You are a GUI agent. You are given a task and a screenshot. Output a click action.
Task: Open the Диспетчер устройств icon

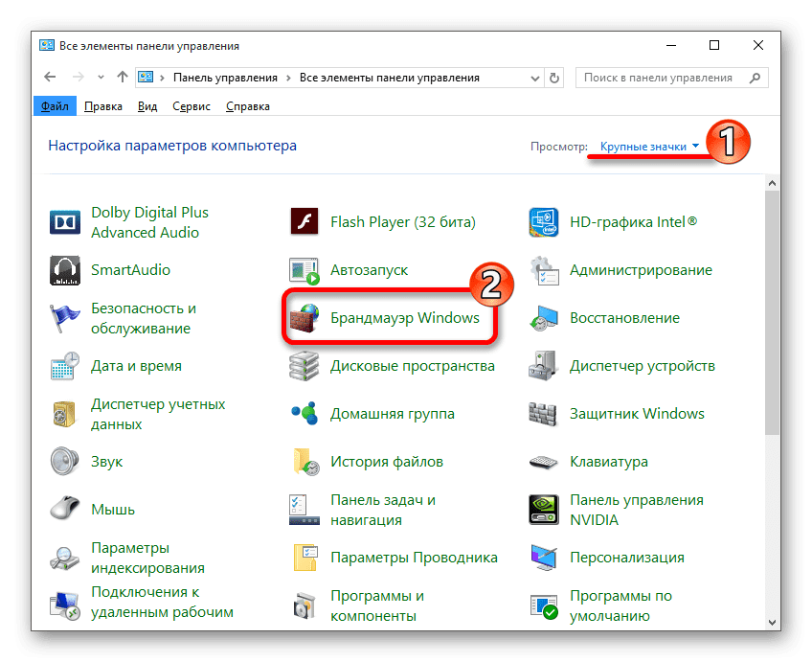pyautogui.click(x=543, y=366)
